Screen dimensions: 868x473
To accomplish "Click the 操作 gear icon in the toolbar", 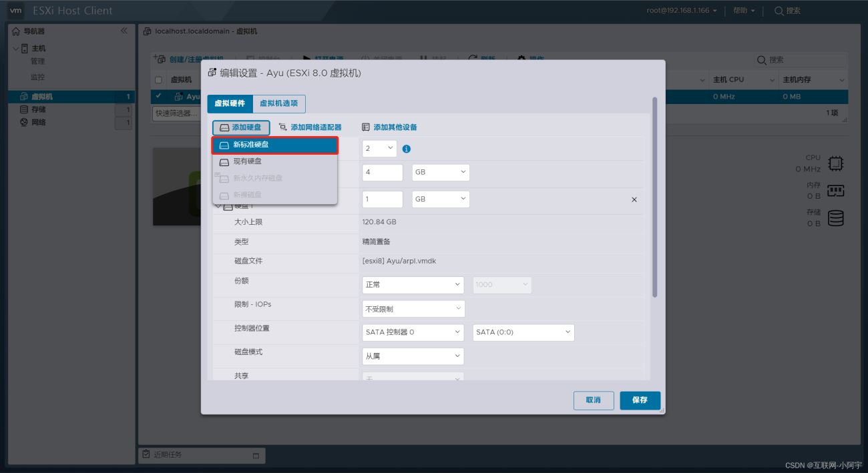I will (x=521, y=59).
